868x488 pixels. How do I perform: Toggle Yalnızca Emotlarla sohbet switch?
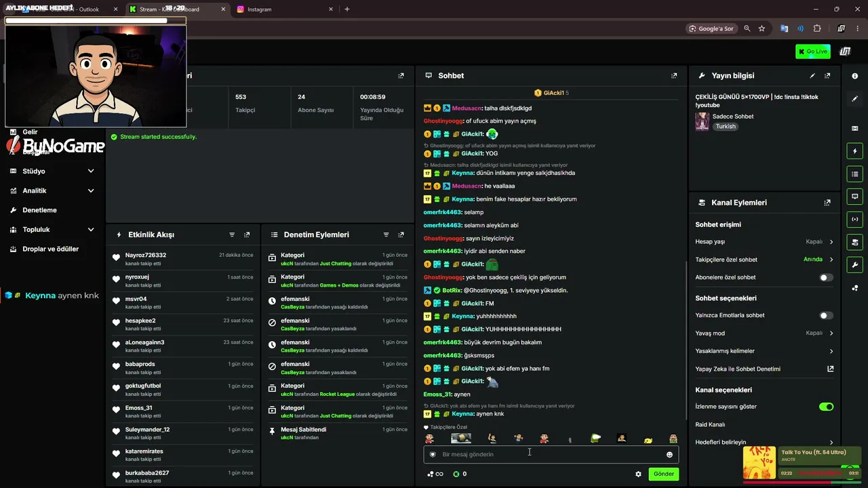826,315
